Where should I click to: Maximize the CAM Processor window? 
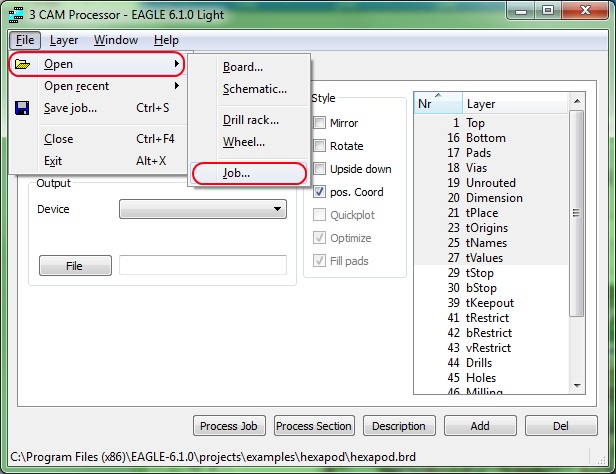(x=548, y=11)
